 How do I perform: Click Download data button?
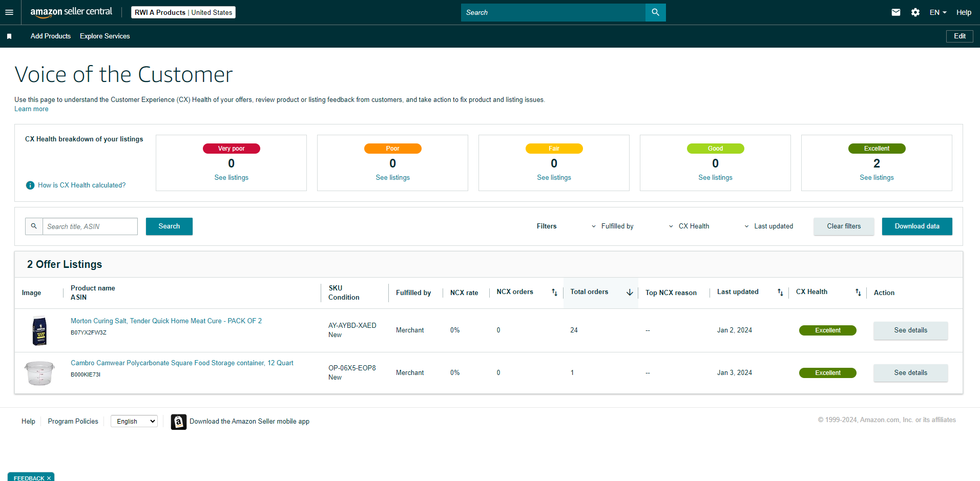coord(917,226)
